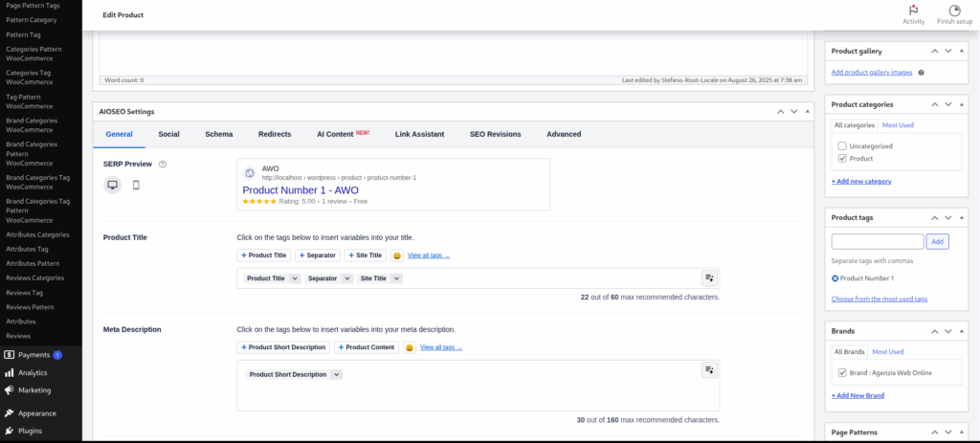Collapse the Product tags panel

[x=962, y=217]
